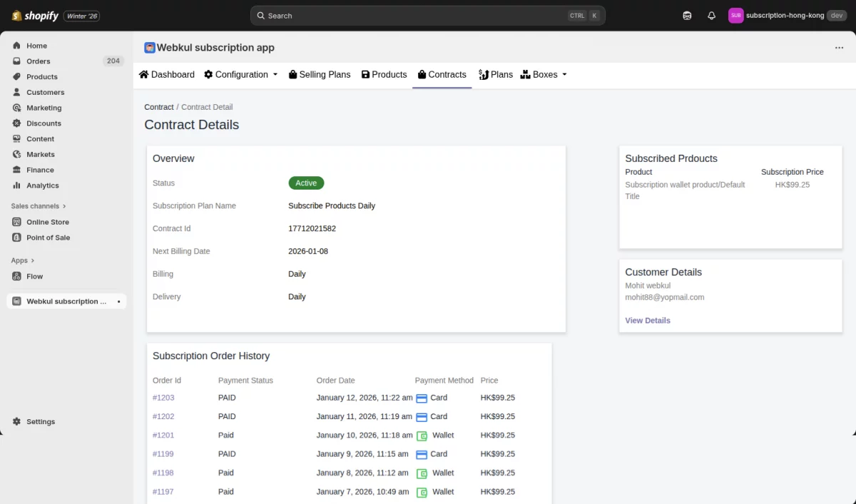
Task: Click View Details customer link
Action: [x=647, y=320]
